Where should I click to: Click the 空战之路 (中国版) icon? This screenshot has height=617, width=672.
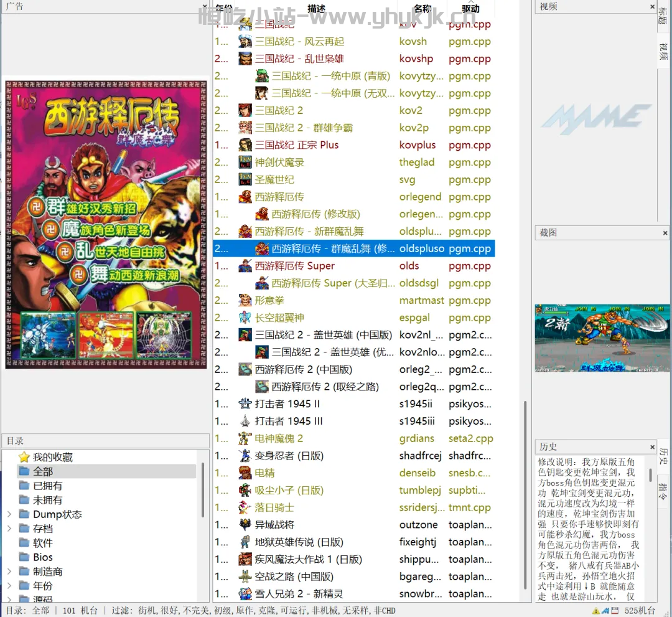tap(245, 577)
